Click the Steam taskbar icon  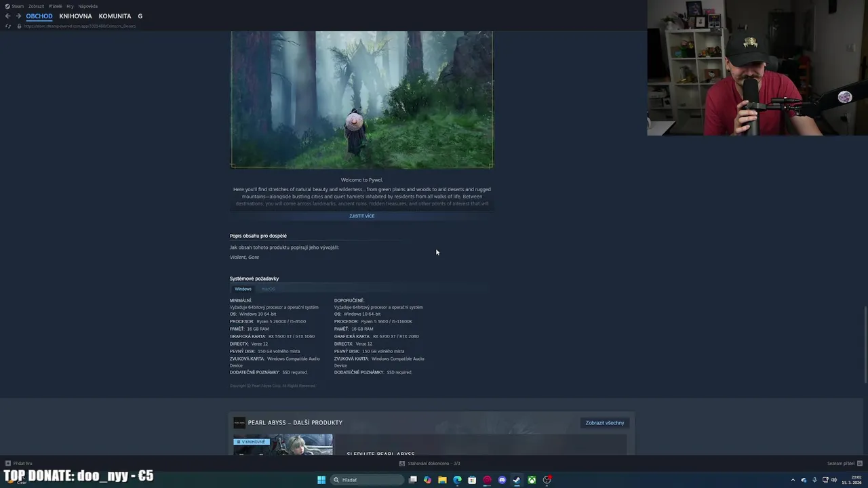tap(517, 480)
